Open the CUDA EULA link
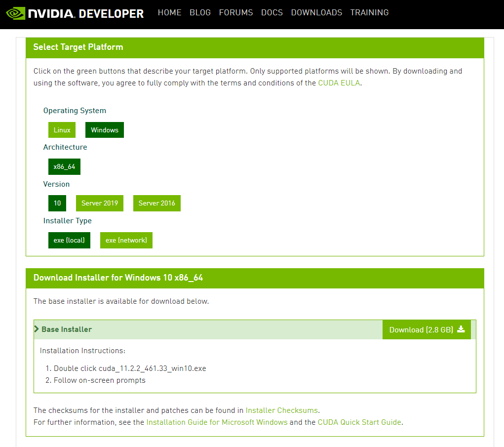504x447 pixels. (x=339, y=83)
